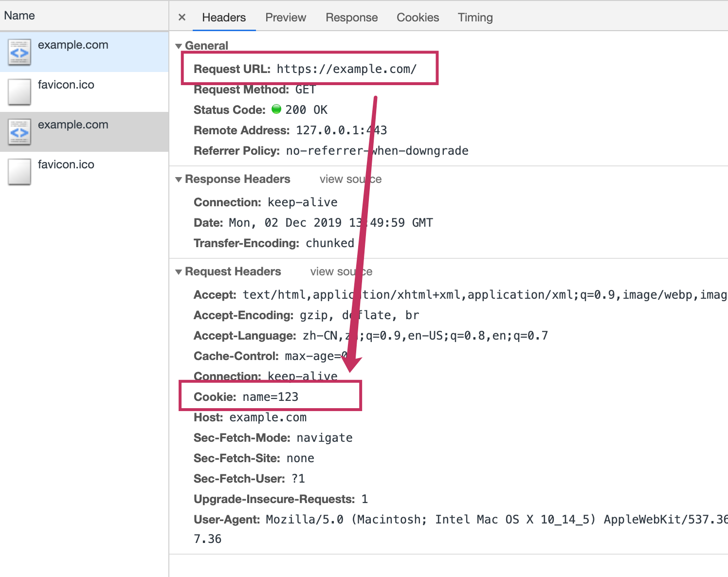Click the Name column header
The image size is (728, 577).
pyautogui.click(x=19, y=16)
